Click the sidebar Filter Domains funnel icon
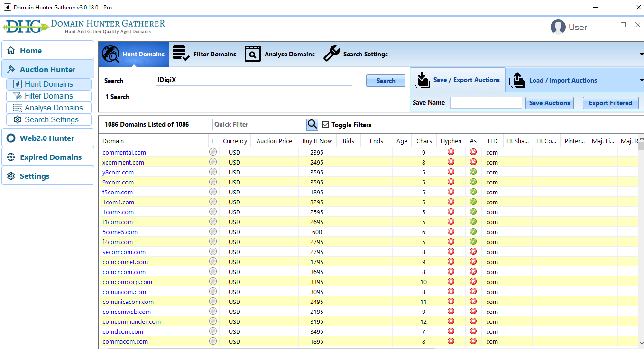644x349 pixels. pyautogui.click(x=18, y=96)
